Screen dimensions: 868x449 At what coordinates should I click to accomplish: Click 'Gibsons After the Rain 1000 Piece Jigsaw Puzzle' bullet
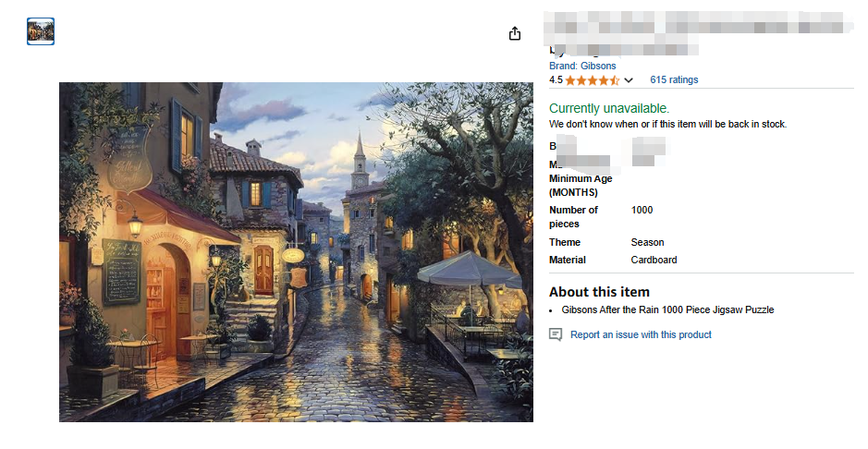(x=667, y=309)
